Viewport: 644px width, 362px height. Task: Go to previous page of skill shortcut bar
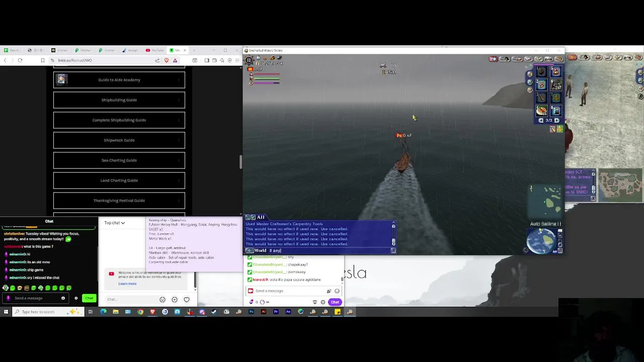click(x=541, y=121)
